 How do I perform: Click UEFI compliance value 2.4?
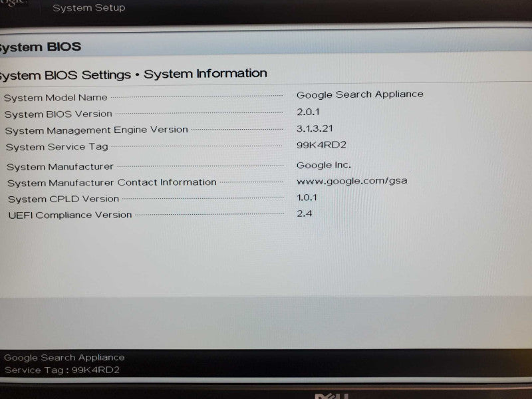click(305, 213)
